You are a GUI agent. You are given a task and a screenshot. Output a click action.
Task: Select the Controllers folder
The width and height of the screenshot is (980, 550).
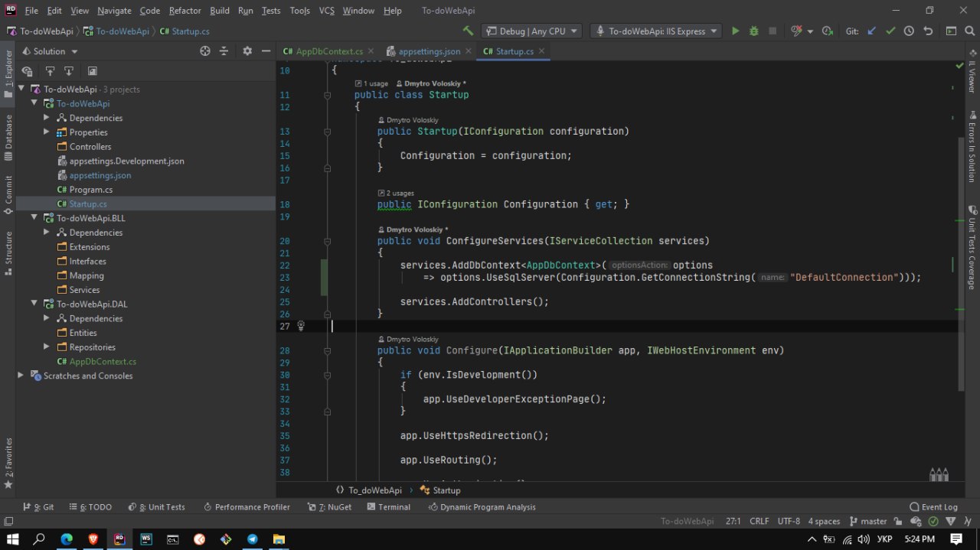pos(90,147)
